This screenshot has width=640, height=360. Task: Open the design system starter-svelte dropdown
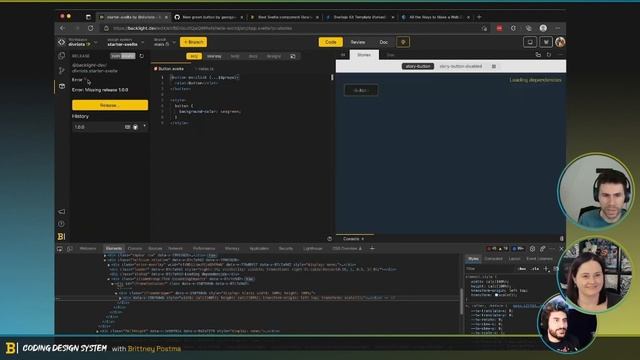click(x=125, y=42)
